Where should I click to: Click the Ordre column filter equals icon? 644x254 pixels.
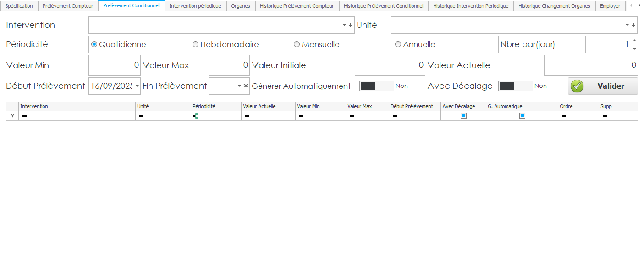563,116
